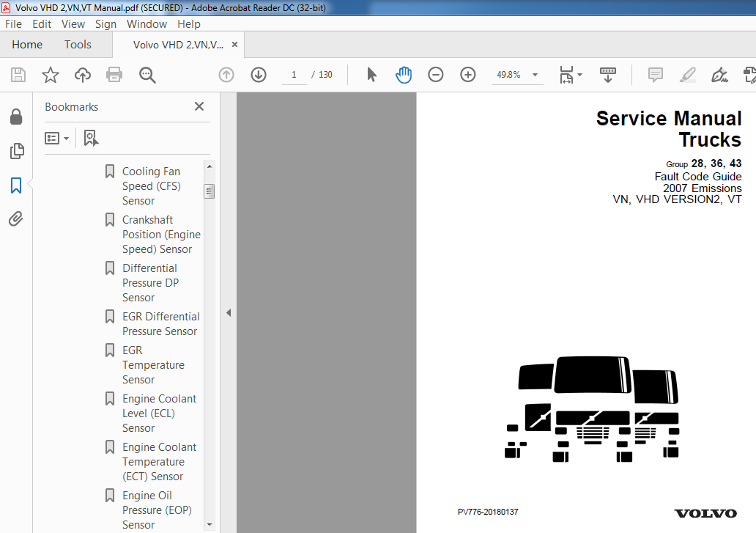
Task: Zoom out with the minus icon
Action: point(435,75)
